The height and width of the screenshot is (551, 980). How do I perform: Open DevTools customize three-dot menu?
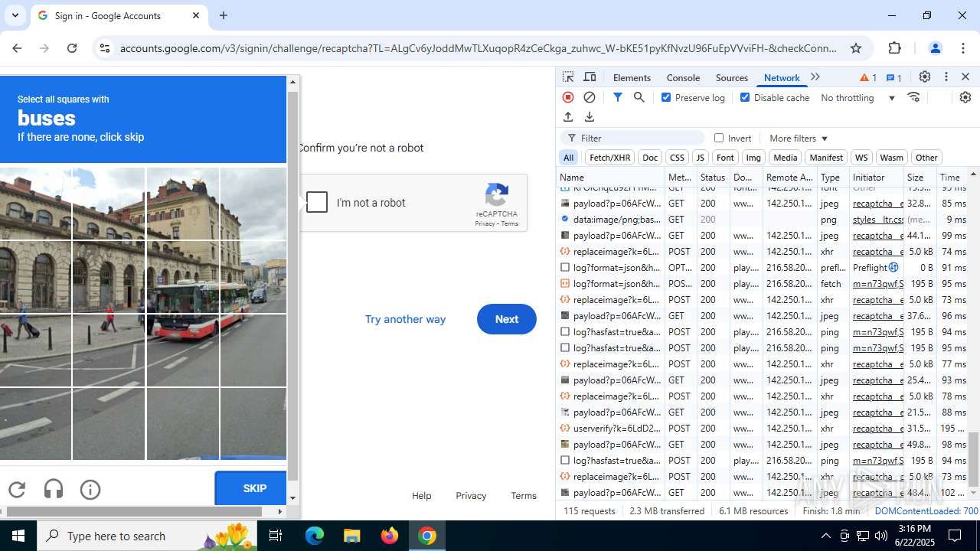946,77
